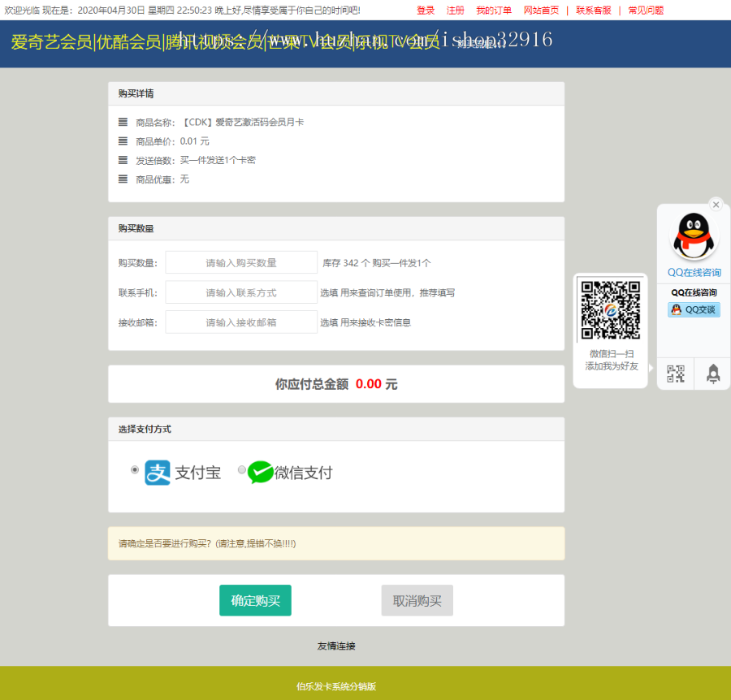Click the list icon beside 商品名称
The height and width of the screenshot is (700, 731).
[120, 121]
